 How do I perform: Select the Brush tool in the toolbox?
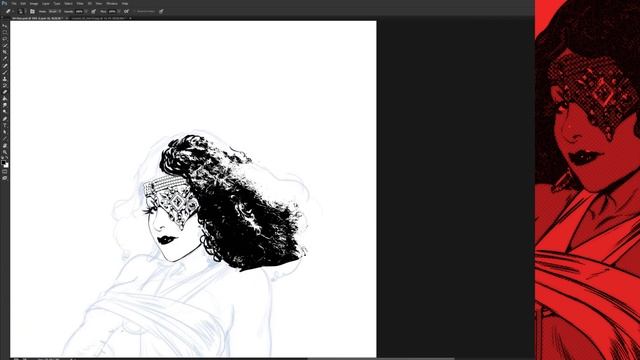coord(5,72)
